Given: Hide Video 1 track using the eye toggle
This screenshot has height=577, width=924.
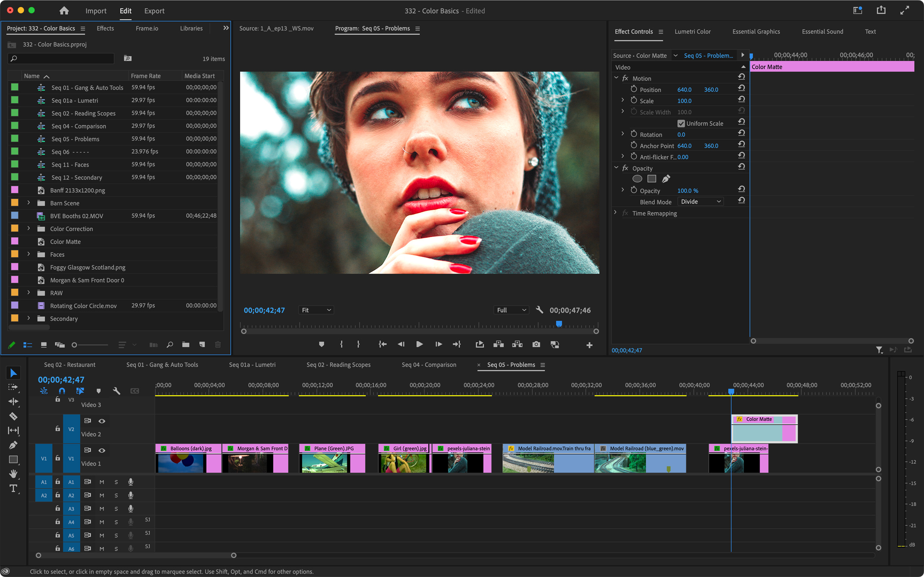Looking at the screenshot, I should [102, 450].
